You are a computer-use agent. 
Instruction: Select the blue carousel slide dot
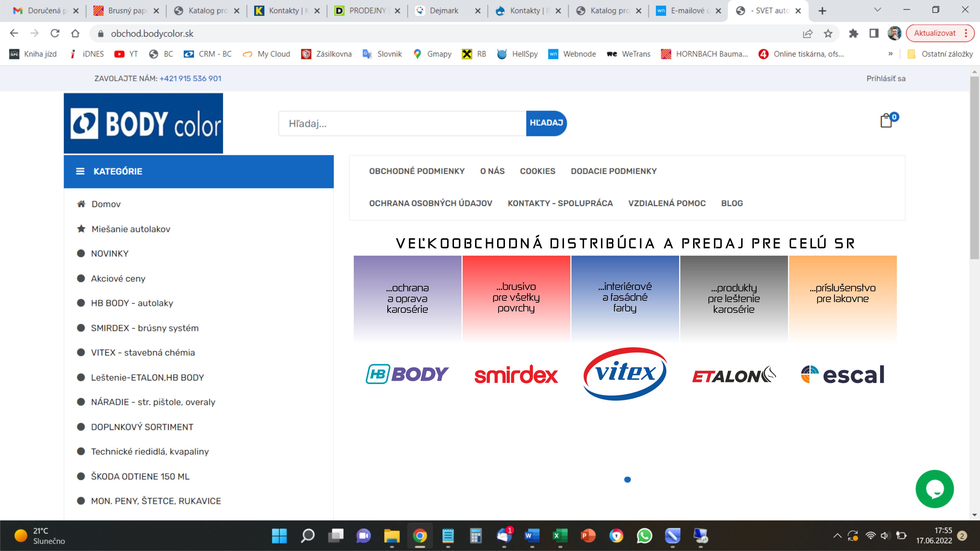click(627, 479)
